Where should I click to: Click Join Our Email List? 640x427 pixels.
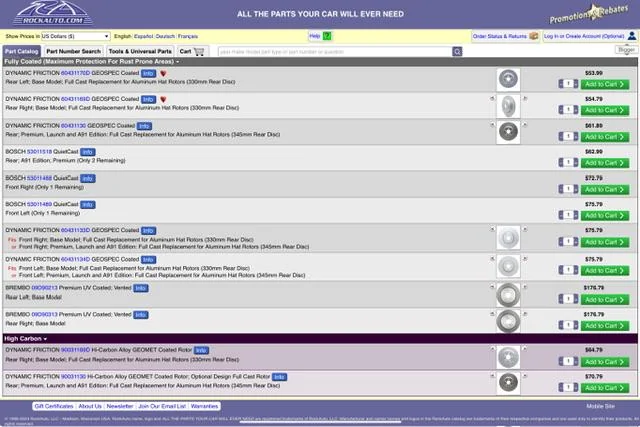162,406
